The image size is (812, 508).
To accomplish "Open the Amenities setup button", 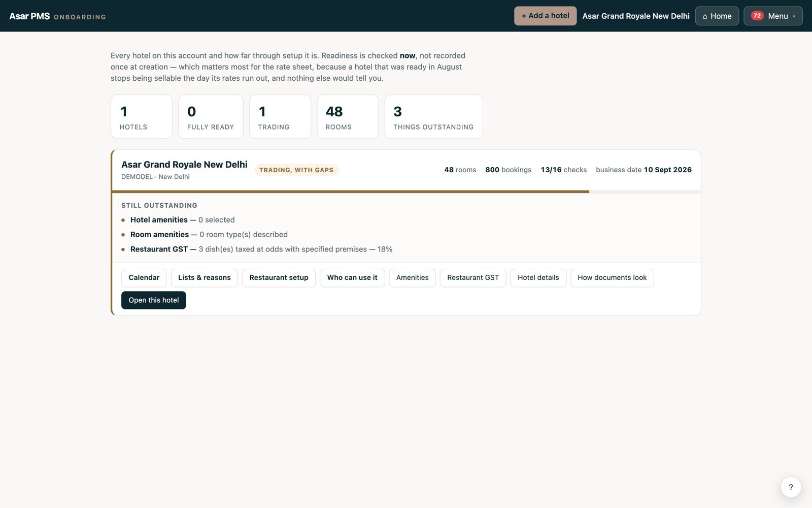I will pyautogui.click(x=412, y=278).
